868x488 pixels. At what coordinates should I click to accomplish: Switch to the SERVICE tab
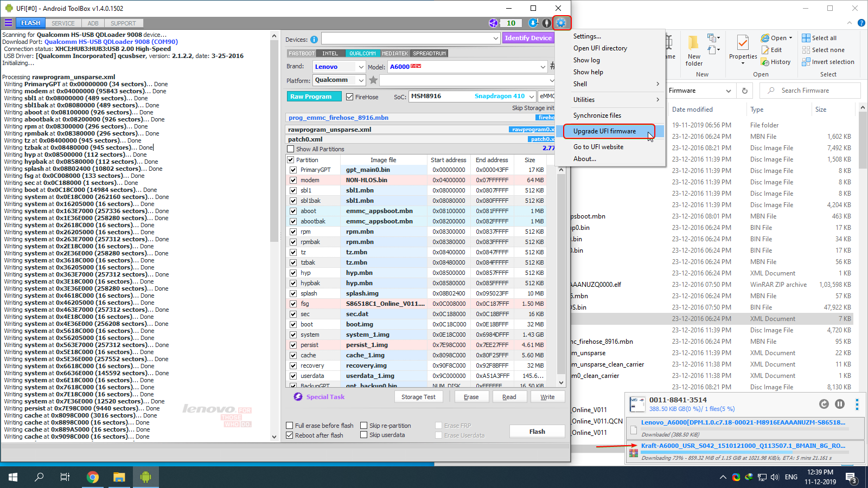[63, 23]
